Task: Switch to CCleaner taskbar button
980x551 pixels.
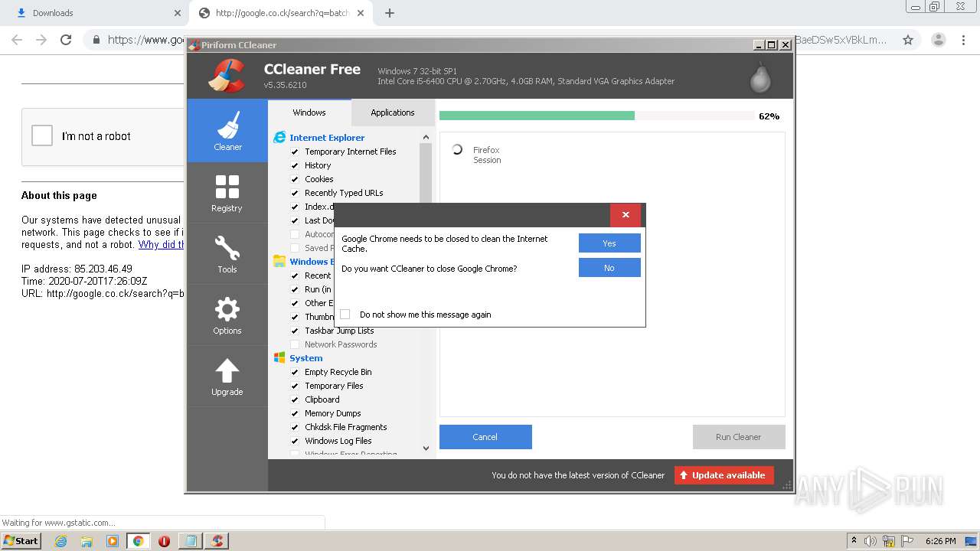Action: coord(217,541)
